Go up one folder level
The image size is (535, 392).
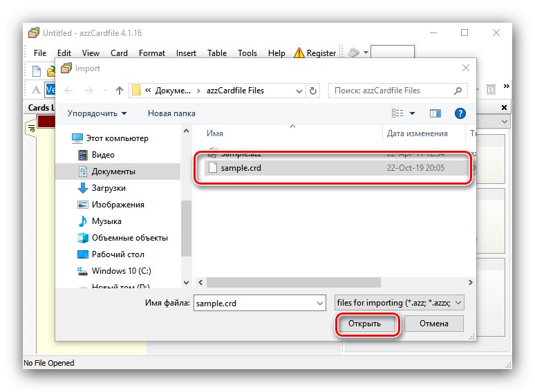(x=119, y=91)
